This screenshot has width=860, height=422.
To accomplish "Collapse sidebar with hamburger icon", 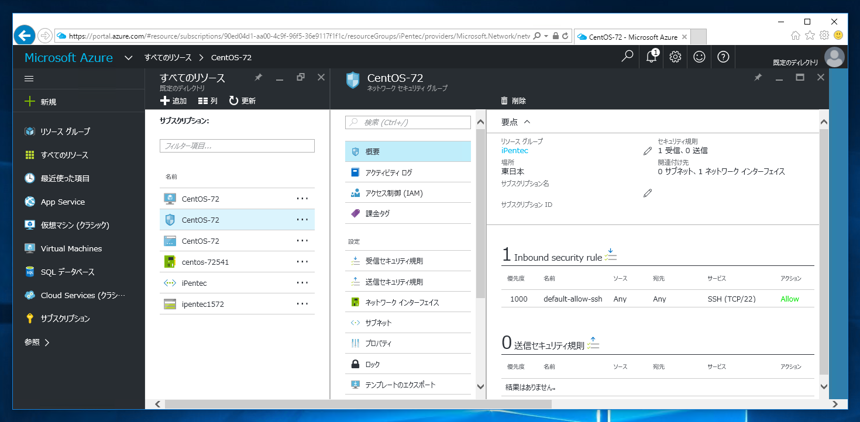I will [x=29, y=79].
